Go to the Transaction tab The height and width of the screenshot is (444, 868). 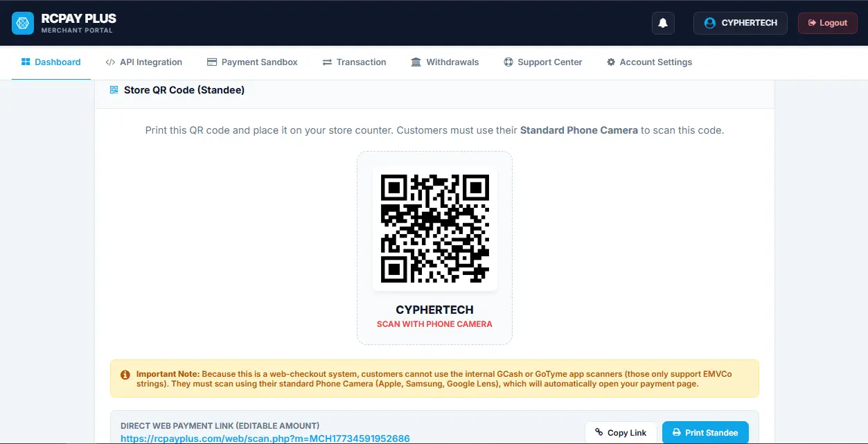354,62
